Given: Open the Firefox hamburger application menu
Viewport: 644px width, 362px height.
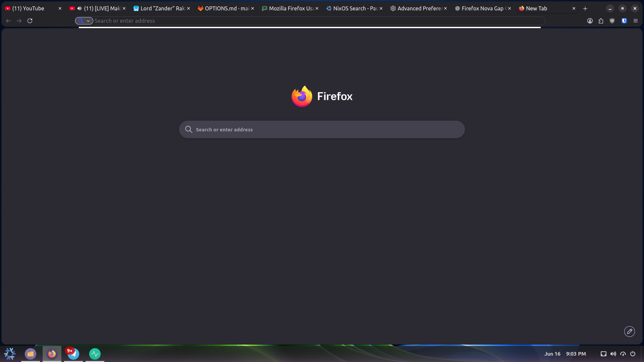Looking at the screenshot, I should pos(636,21).
